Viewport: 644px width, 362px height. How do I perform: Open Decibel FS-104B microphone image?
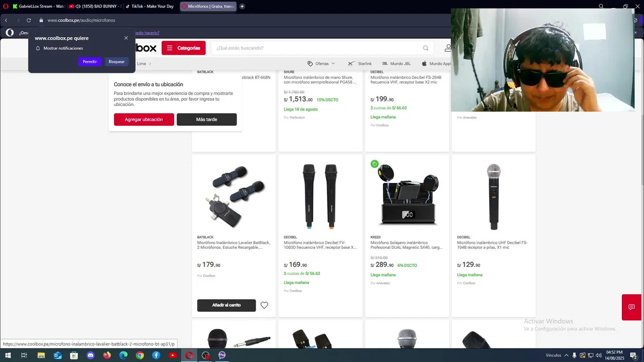[494, 197]
